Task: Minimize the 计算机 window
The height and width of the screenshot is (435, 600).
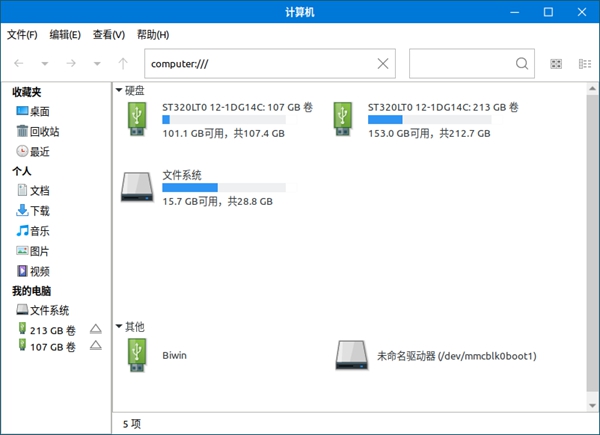Action: 515,12
